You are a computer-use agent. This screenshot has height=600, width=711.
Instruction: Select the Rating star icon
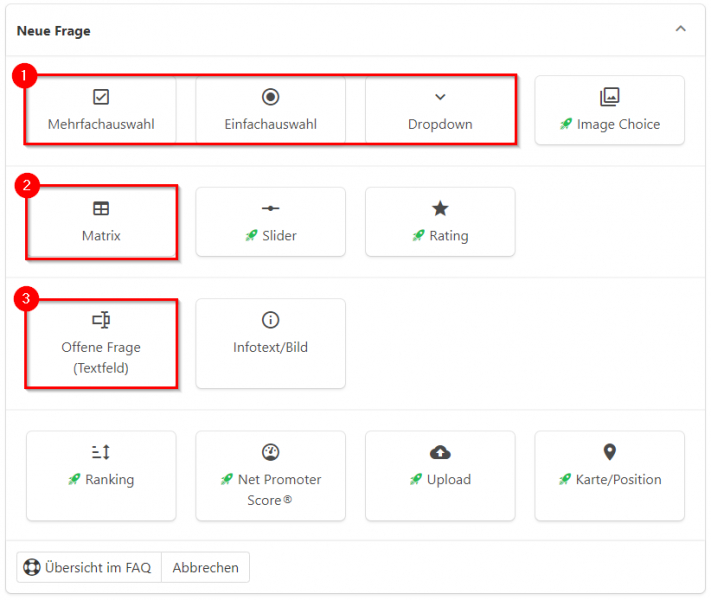[440, 209]
